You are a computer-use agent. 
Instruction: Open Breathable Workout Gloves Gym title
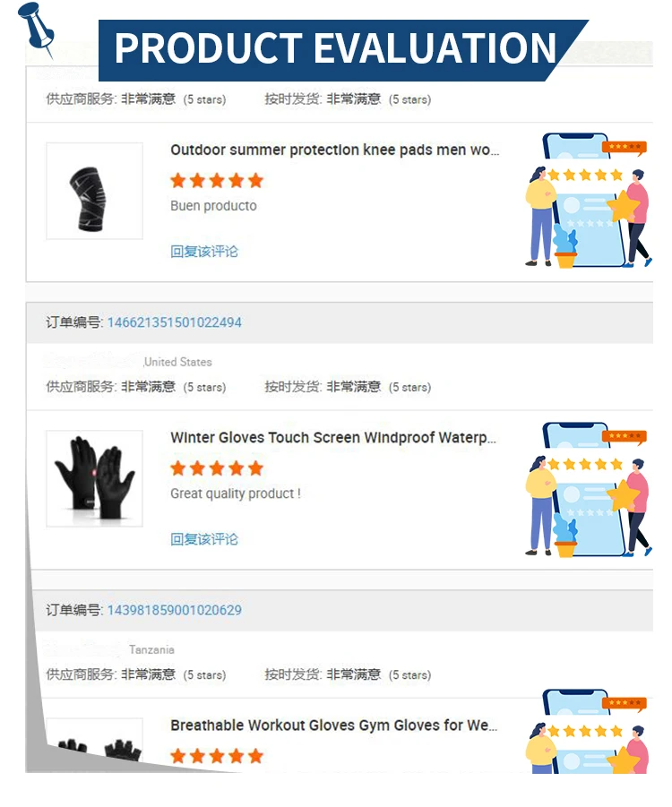[x=333, y=725]
